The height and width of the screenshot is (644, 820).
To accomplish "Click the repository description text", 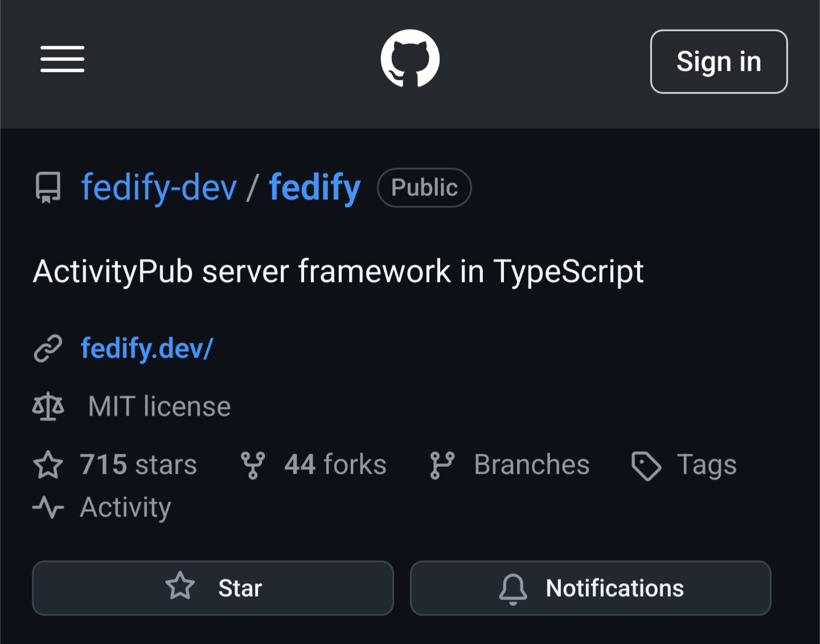I will pos(338,271).
